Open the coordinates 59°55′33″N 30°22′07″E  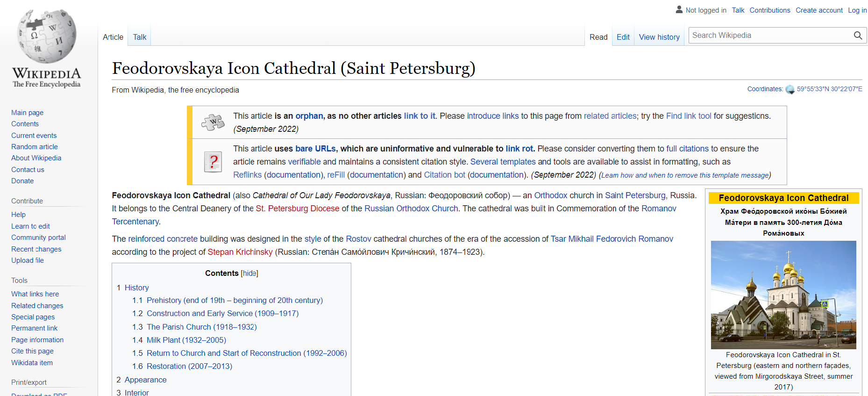click(x=829, y=89)
